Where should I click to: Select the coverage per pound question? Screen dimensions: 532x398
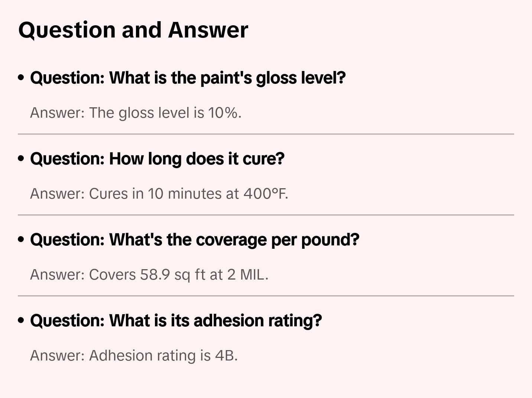195,240
